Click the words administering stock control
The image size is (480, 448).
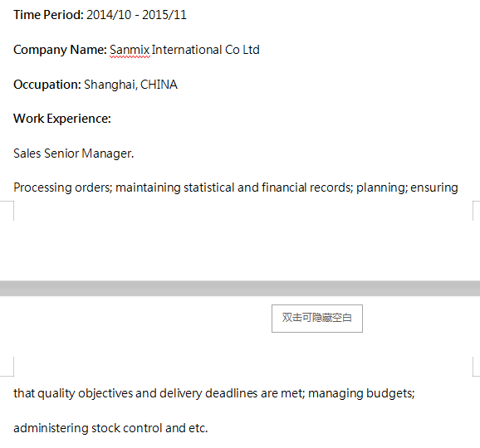(x=88, y=428)
